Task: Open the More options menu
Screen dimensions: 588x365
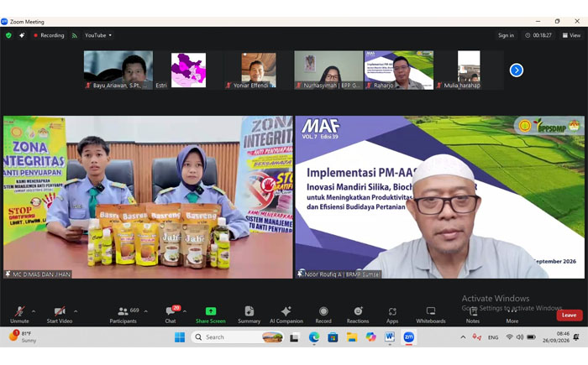Action: point(512,315)
